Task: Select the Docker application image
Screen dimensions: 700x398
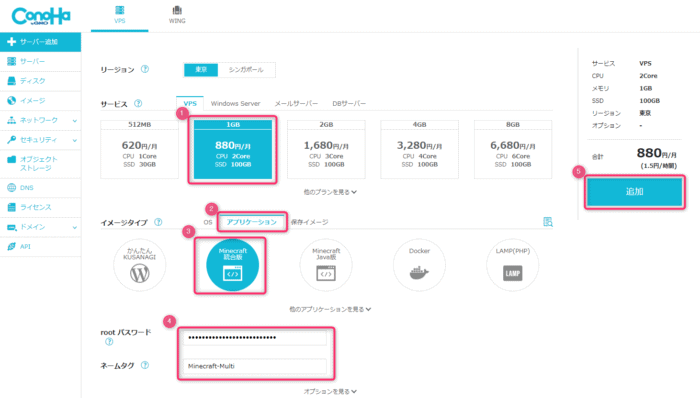Action: coord(419,265)
